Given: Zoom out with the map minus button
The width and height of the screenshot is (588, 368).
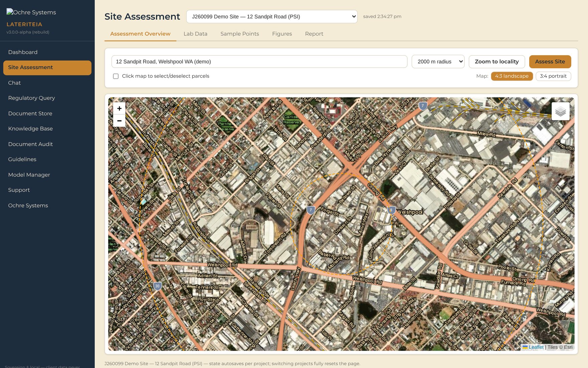Looking at the screenshot, I should point(119,121).
